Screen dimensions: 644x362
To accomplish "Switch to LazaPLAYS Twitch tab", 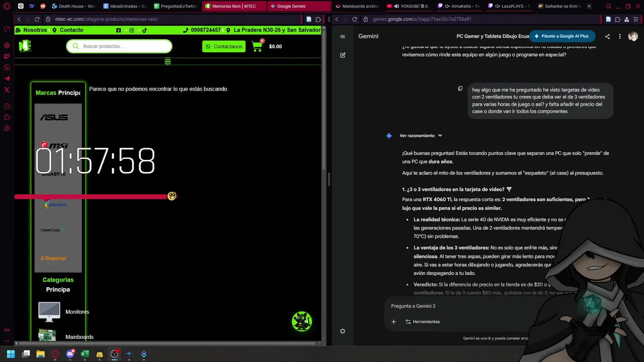I will (509, 6).
